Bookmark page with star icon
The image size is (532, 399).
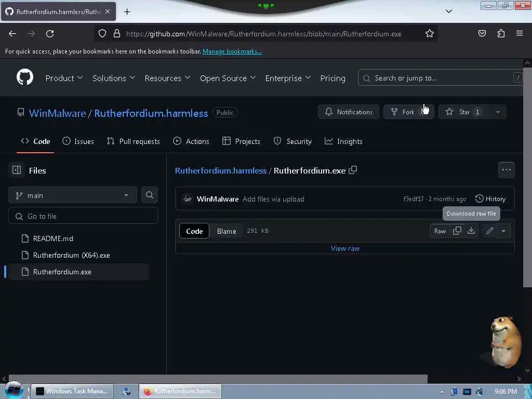point(430,34)
